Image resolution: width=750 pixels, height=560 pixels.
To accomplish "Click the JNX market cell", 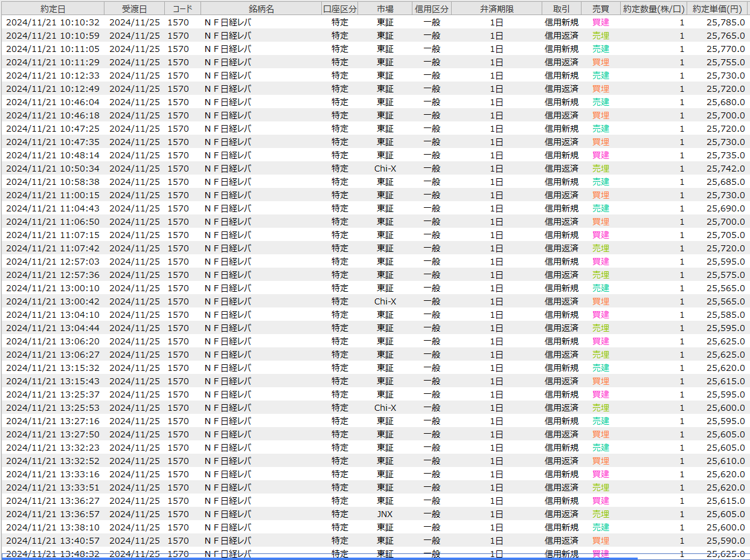I will pos(385,514).
